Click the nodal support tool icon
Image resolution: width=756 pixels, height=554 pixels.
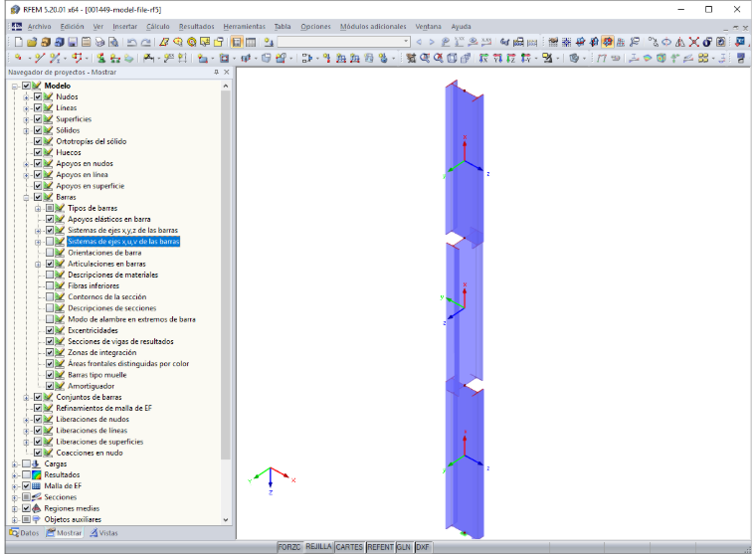point(101,58)
